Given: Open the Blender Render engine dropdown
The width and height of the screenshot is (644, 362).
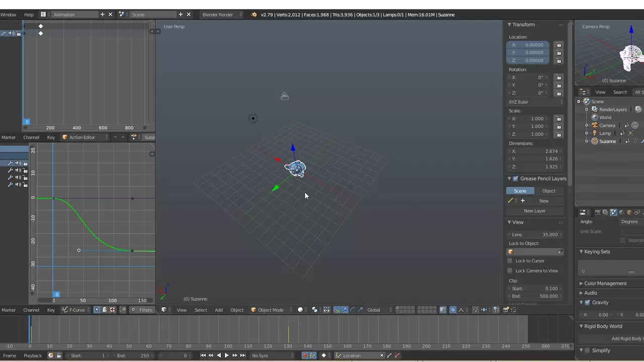Looking at the screenshot, I should (x=222, y=15).
